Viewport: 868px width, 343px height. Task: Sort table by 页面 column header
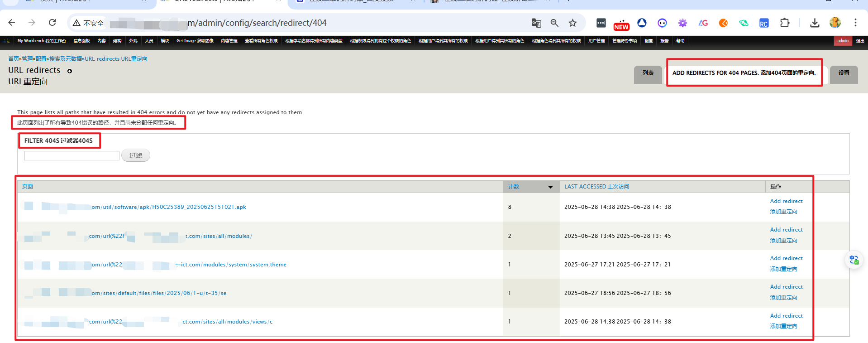(x=28, y=187)
